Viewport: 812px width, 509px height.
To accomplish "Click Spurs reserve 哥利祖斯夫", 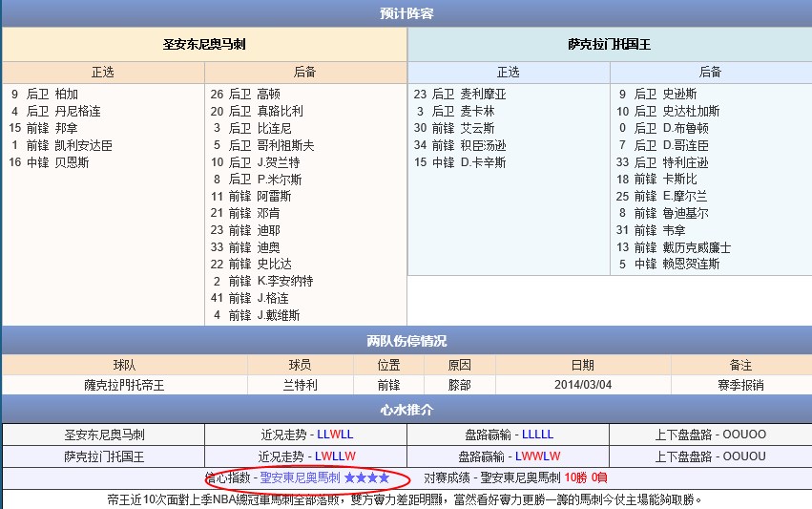I will coord(286,145).
